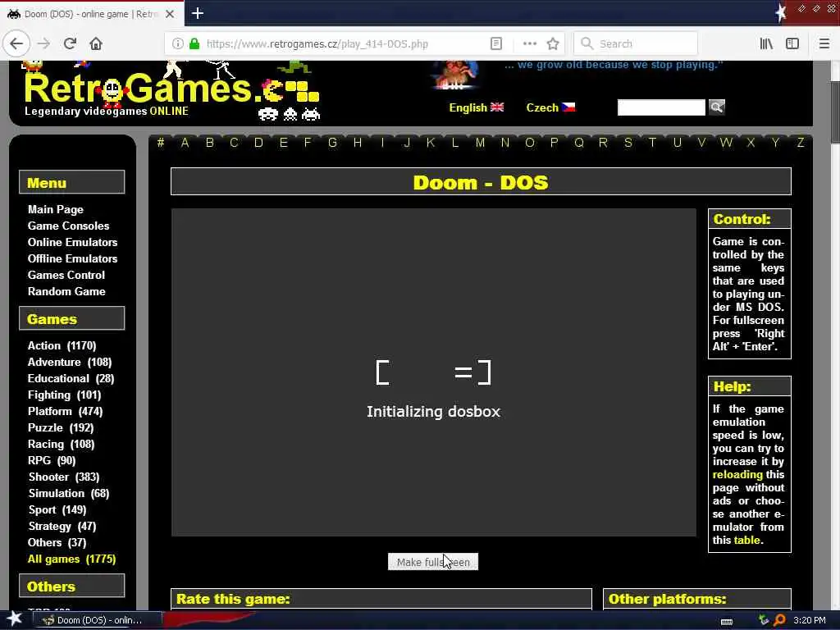Click the site search magnifier button

(x=717, y=107)
